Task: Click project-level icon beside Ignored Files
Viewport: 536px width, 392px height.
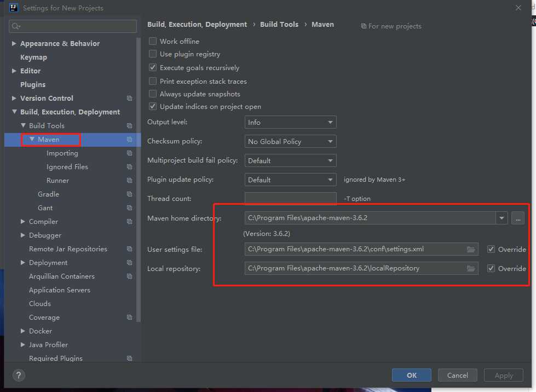Action: click(x=130, y=167)
